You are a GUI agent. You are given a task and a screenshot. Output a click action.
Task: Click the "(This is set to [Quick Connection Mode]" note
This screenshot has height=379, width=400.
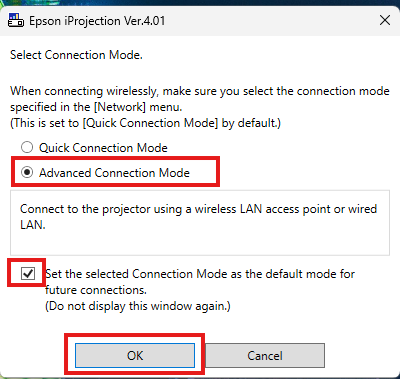click(145, 123)
